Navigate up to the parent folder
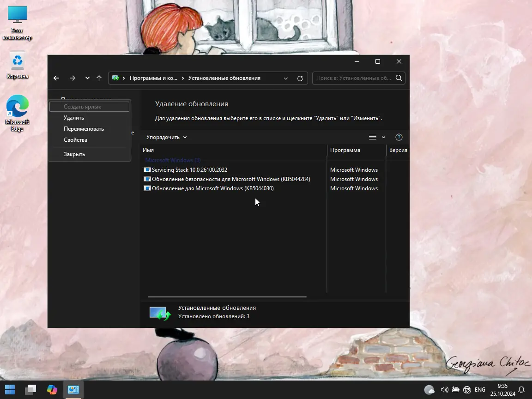 tap(99, 78)
